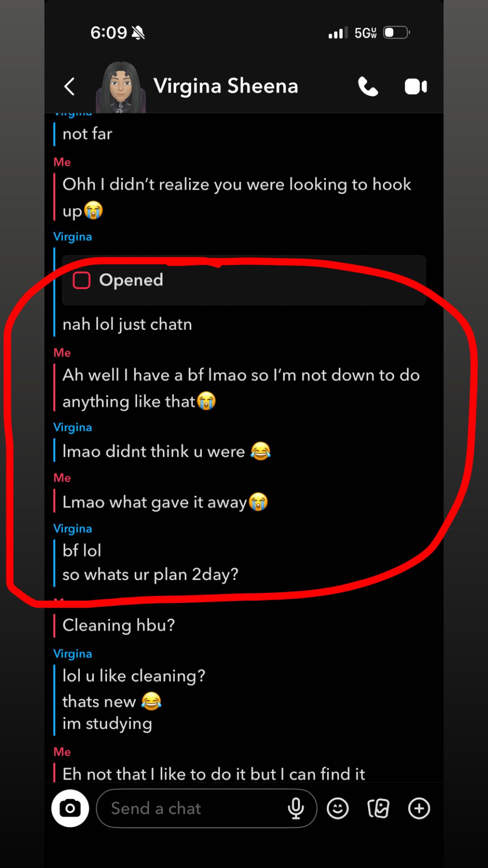Tap the Virgina Sheena contact name
The width and height of the screenshot is (488, 868).
click(x=226, y=86)
